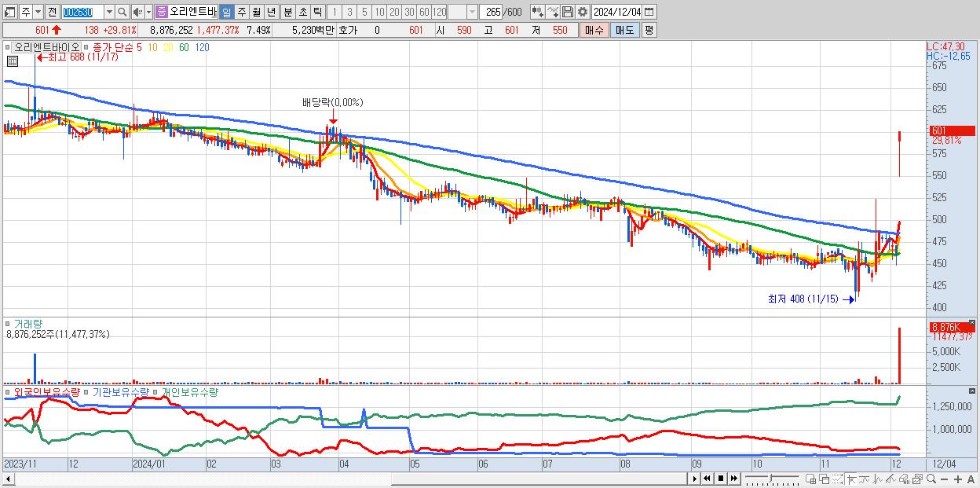Click the bar count field showing 265
The image size is (980, 488).
492,12
